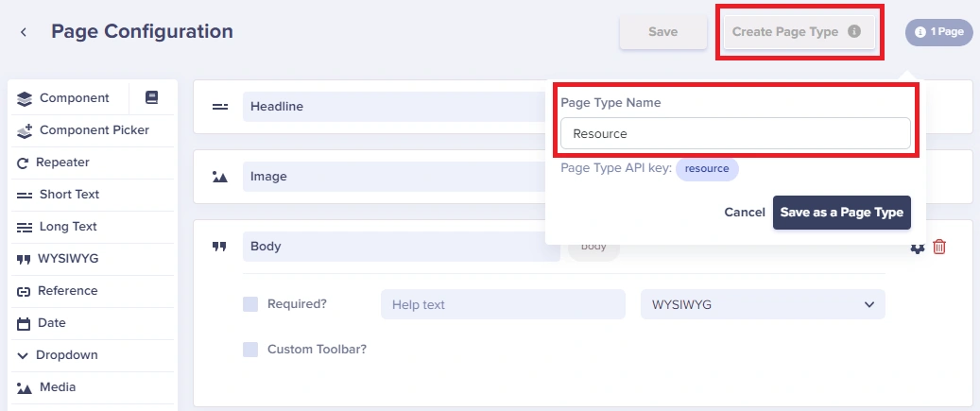The width and height of the screenshot is (980, 411).
Task: Enable the Custom Toolbar? checkbox
Action: point(250,350)
